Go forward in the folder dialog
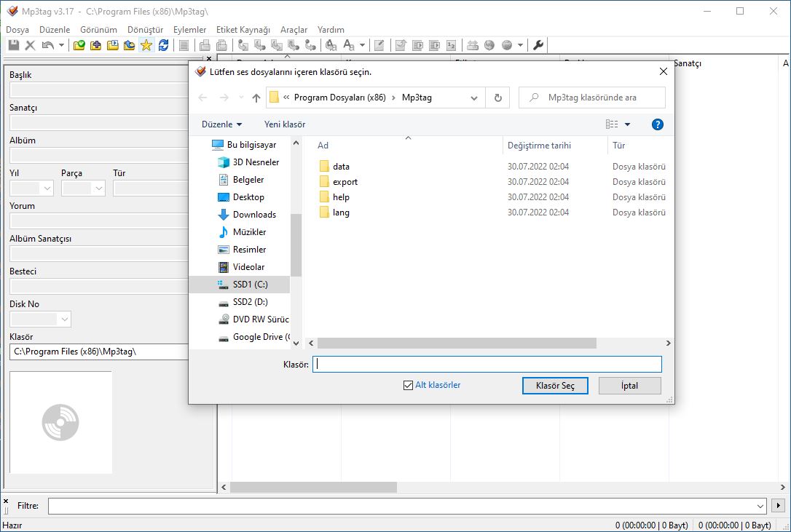The height and width of the screenshot is (532, 791). (x=224, y=98)
